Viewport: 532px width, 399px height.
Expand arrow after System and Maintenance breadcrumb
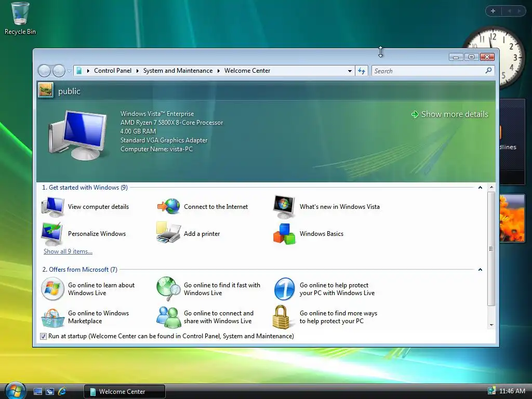219,71
